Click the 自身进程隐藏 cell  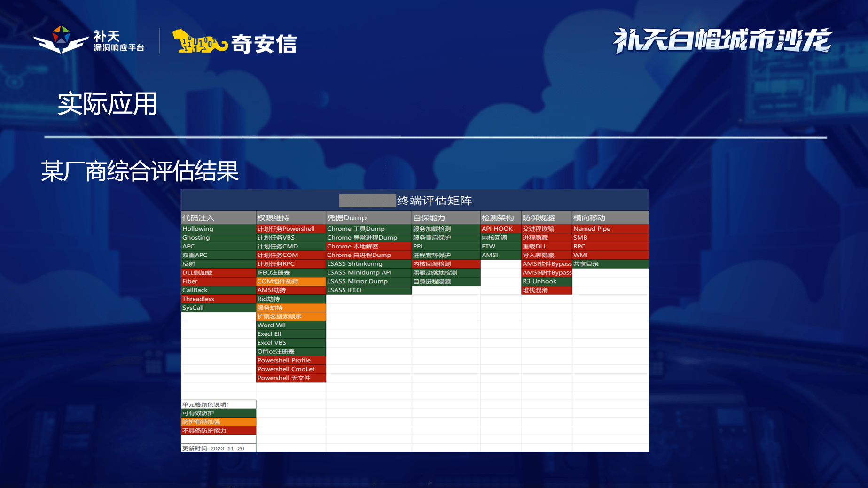click(446, 281)
